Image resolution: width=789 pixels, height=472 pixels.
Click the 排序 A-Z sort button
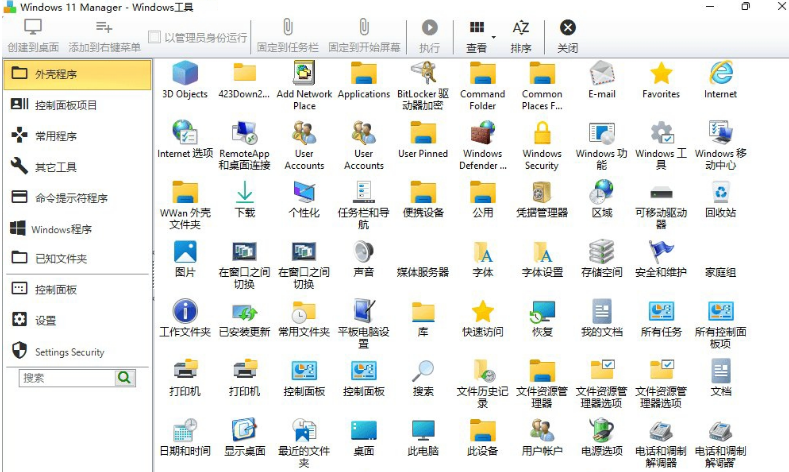(x=521, y=36)
